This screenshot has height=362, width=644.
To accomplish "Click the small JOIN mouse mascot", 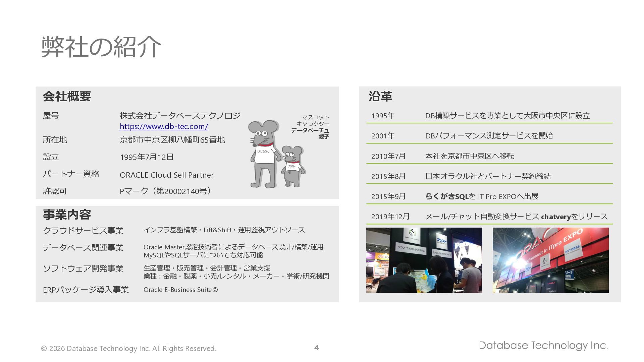I will 292,167.
